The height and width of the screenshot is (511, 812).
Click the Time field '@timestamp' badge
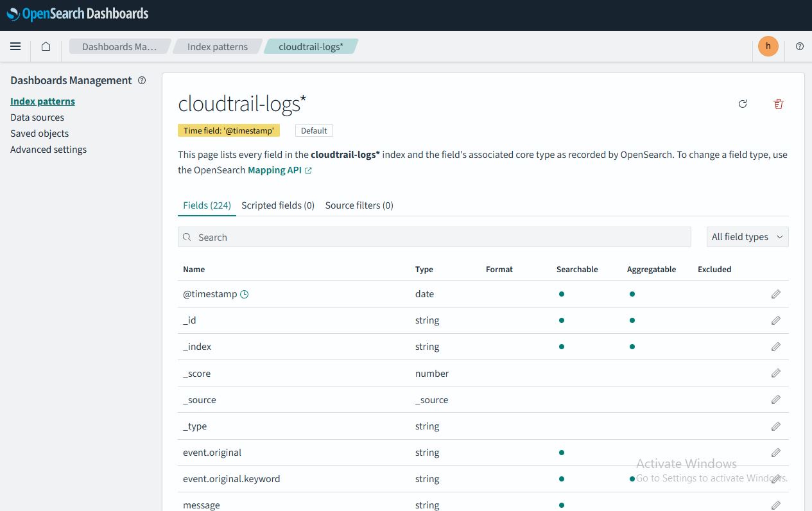[229, 130]
